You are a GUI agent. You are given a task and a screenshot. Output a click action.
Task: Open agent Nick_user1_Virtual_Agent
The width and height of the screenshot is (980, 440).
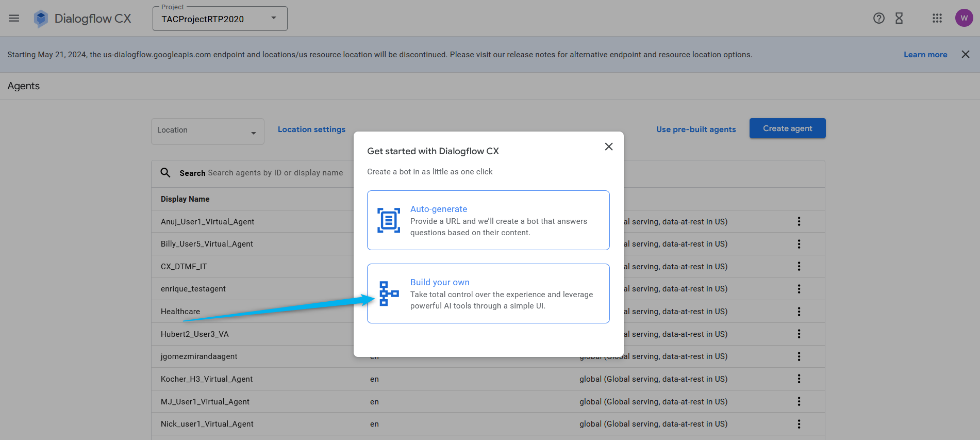(x=207, y=424)
